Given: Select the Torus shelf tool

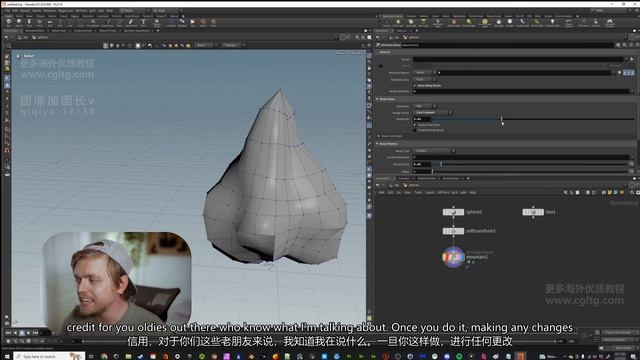Looking at the screenshot, I should pyautogui.click(x=40, y=23).
